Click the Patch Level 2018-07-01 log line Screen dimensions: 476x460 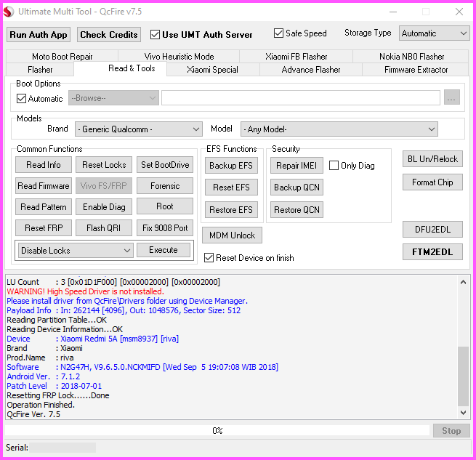[54, 386]
